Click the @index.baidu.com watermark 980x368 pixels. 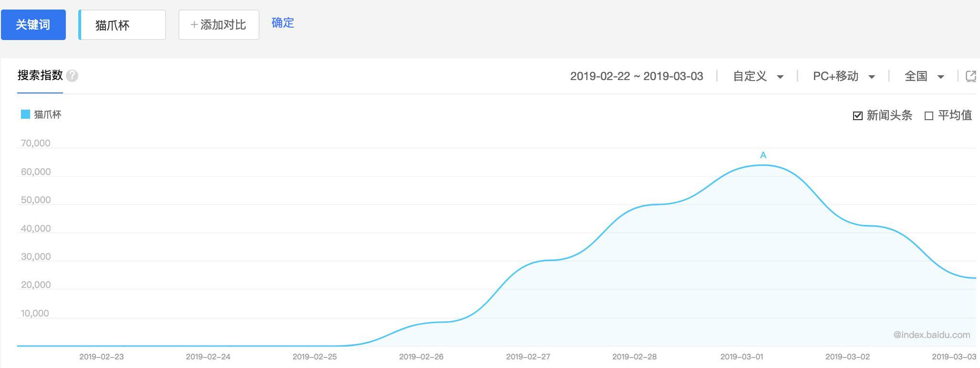[x=931, y=335]
